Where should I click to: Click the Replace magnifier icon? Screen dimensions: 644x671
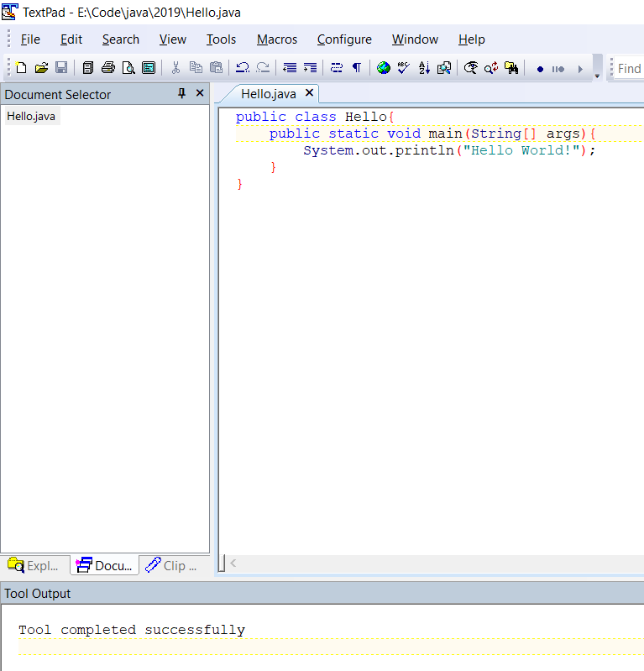point(491,68)
